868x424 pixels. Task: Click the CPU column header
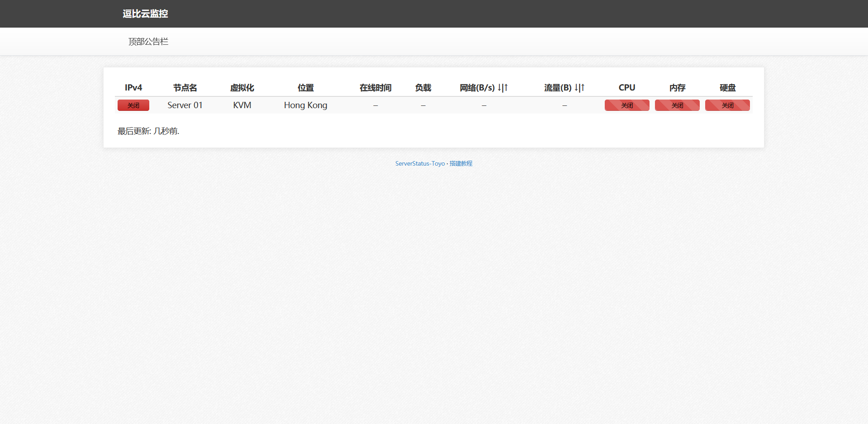click(x=627, y=88)
